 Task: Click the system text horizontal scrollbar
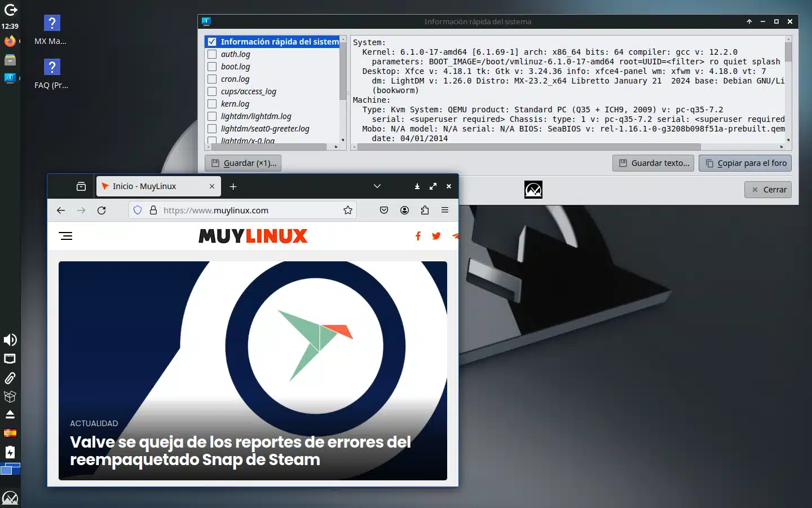529,147
